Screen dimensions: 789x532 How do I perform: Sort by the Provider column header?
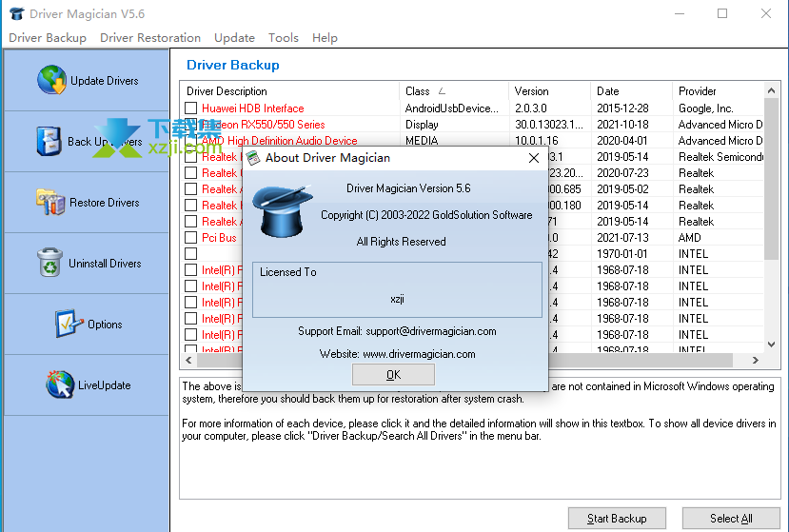pyautogui.click(x=718, y=91)
